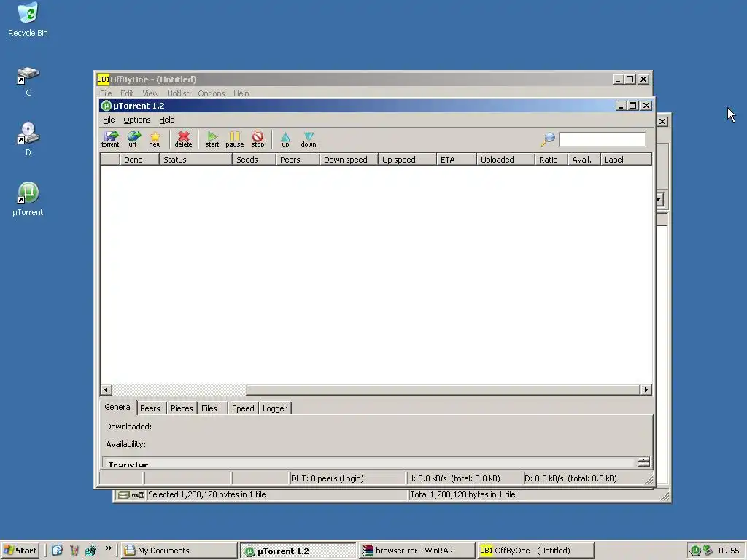
Task: Sort by the ETA column header
Action: pyautogui.click(x=457, y=160)
